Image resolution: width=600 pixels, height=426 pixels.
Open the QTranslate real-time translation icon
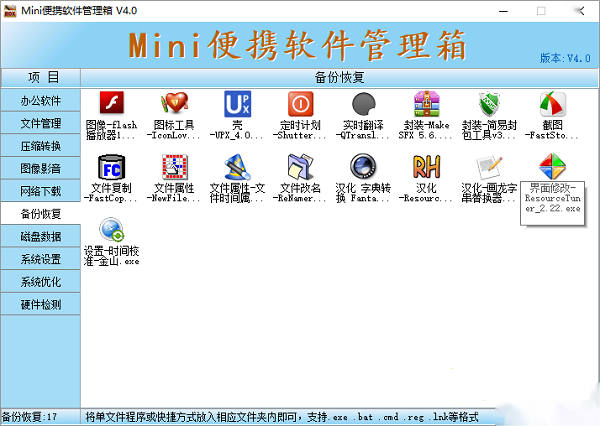(x=364, y=104)
